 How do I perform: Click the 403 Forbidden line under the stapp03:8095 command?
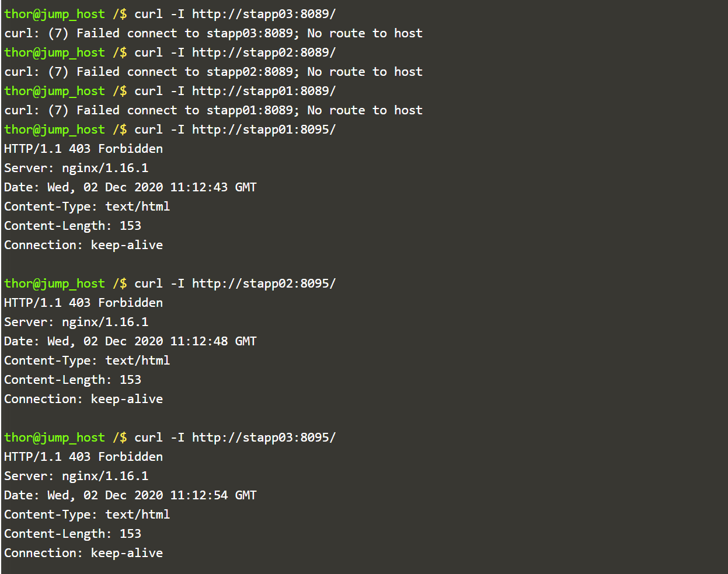point(83,457)
